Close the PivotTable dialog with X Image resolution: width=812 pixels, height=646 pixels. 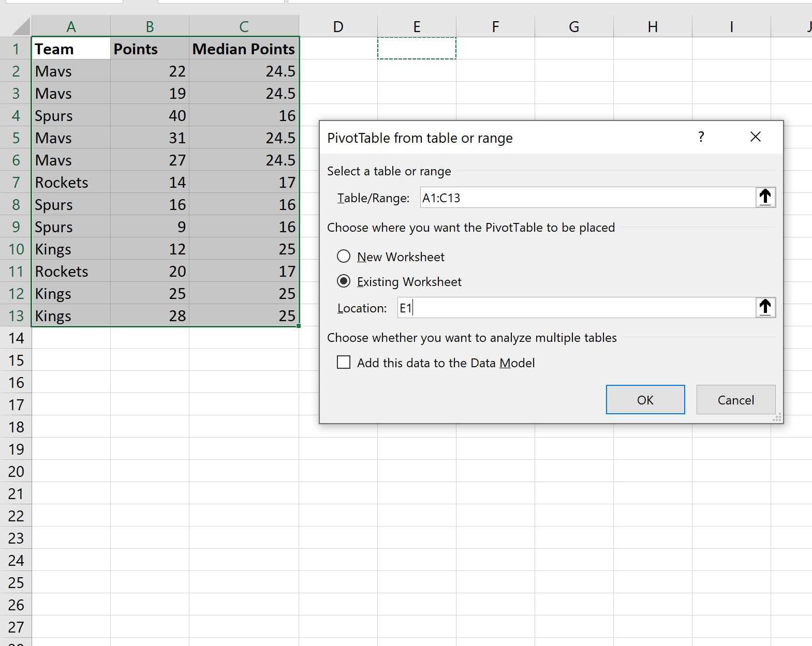755,137
